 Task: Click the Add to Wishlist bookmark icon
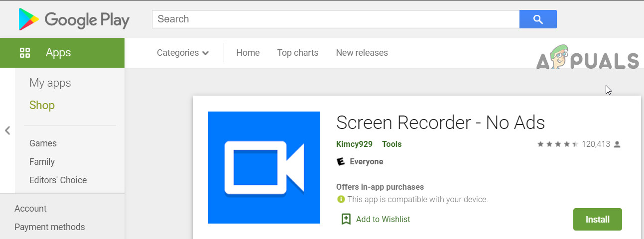[x=346, y=219]
